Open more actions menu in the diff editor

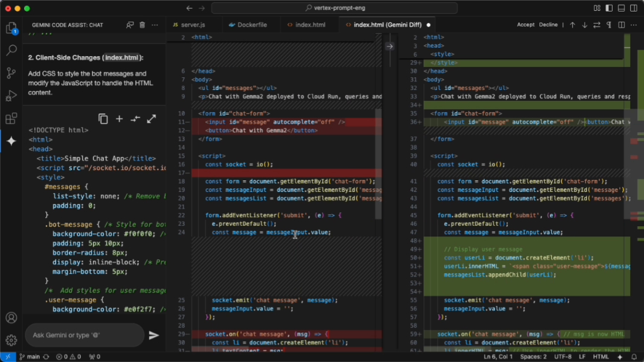633,25
